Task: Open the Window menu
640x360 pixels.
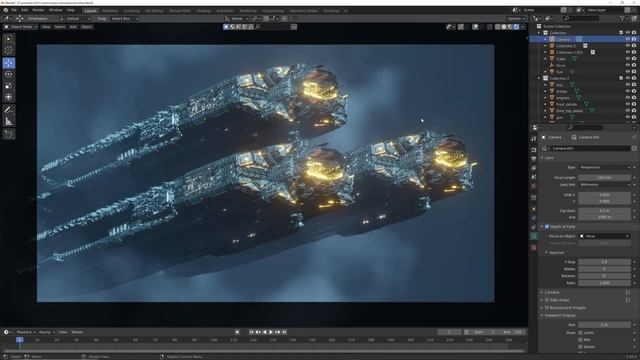Action: 56,10
